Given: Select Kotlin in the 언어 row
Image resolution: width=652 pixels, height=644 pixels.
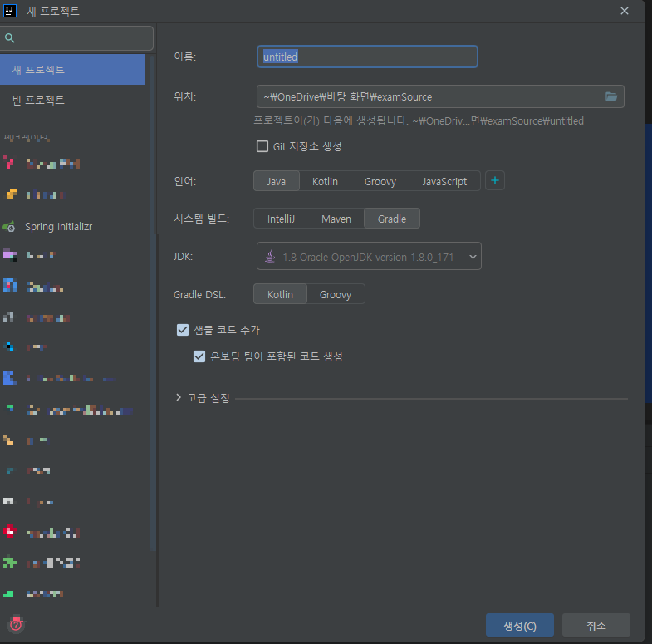Looking at the screenshot, I should click(x=325, y=181).
